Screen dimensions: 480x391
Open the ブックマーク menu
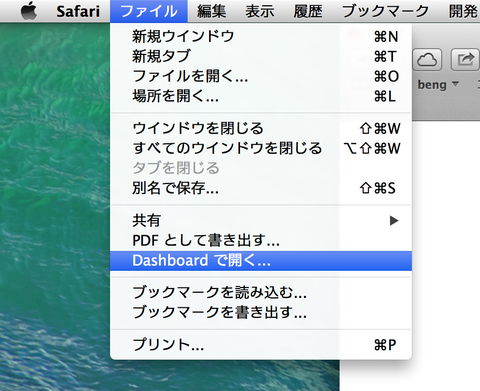385,11
